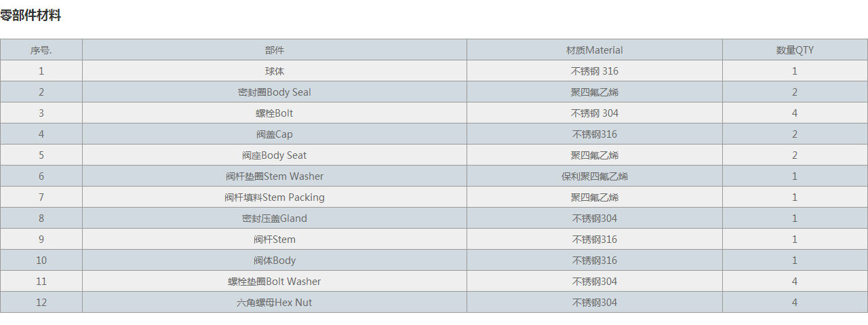Select the 密封圈Body Seal cell
868x325 pixels.
click(274, 92)
